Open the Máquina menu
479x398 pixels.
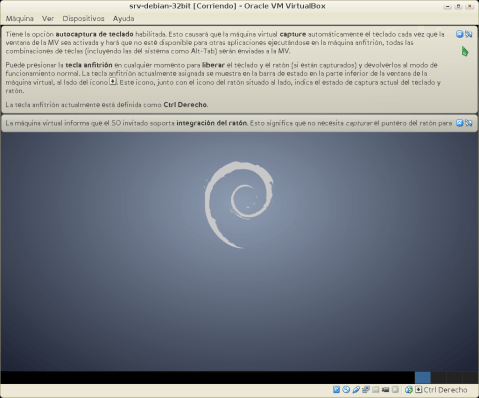pos(19,18)
